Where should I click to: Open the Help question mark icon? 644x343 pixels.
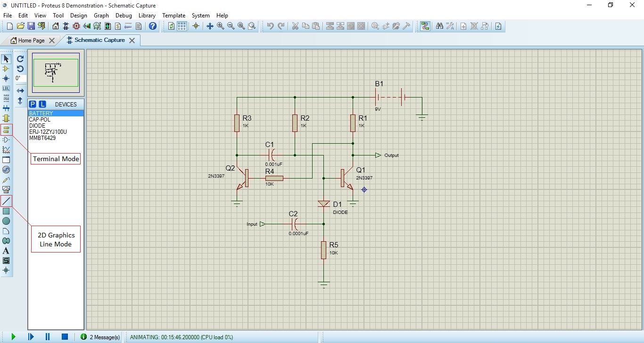coord(153,26)
